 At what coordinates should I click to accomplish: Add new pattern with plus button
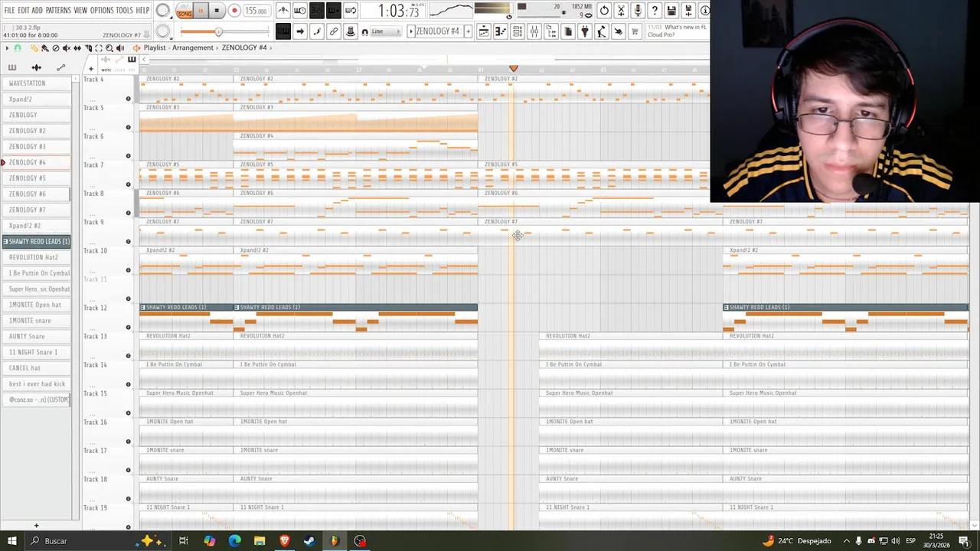tap(469, 31)
